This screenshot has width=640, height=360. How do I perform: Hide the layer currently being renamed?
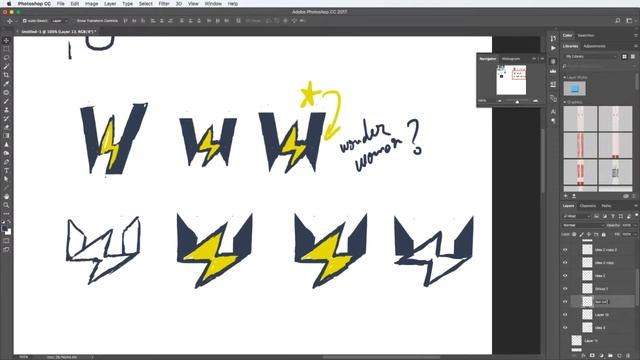point(565,302)
